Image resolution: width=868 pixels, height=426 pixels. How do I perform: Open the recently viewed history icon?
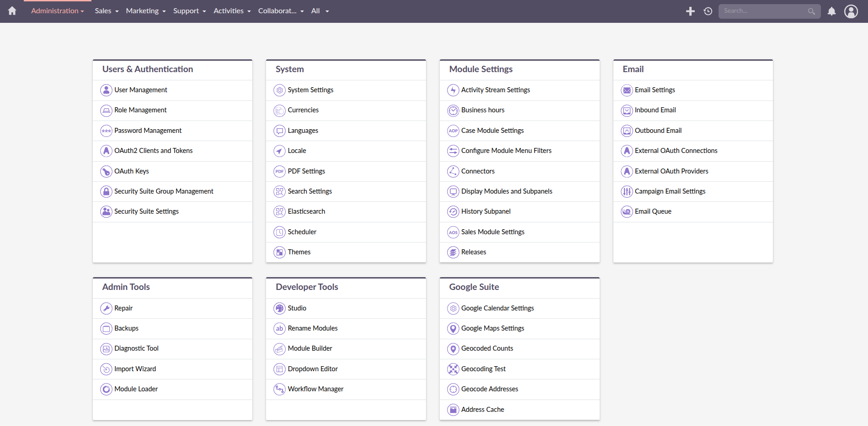pos(708,11)
